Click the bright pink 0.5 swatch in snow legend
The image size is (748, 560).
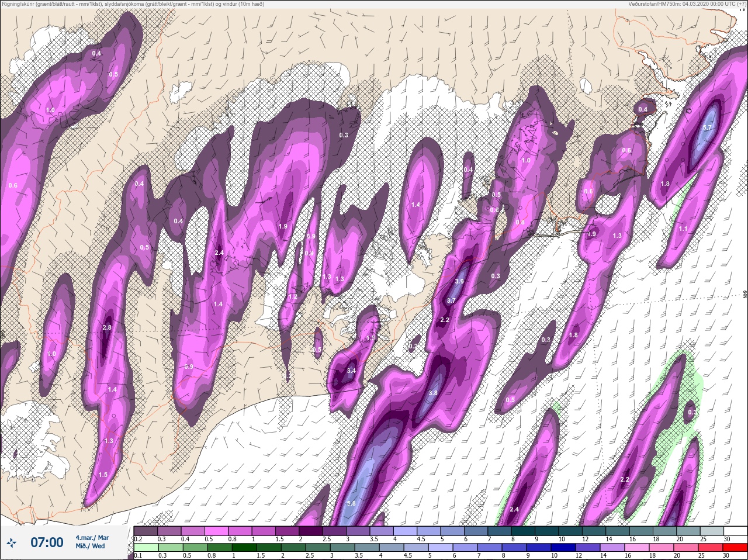point(216,531)
